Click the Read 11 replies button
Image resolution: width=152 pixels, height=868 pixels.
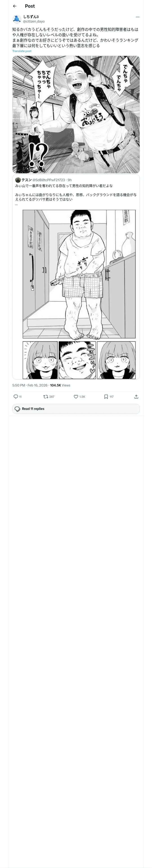coord(76,409)
